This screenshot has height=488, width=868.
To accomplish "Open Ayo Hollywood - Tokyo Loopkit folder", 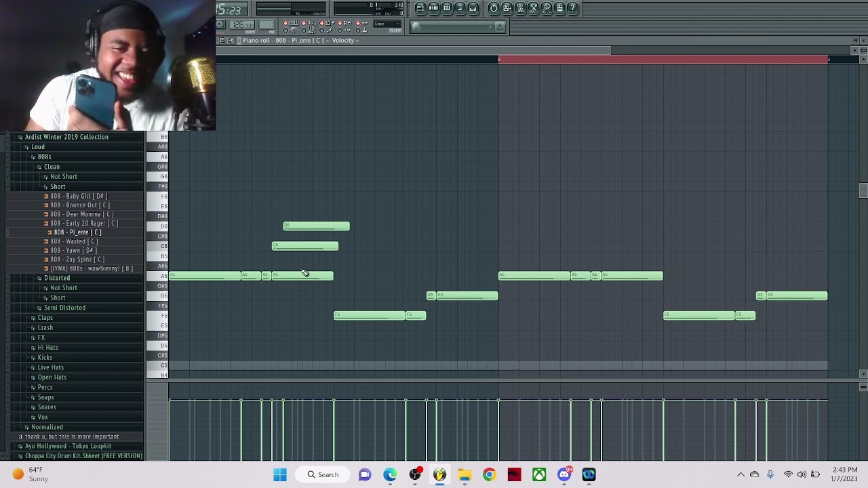I will click(68, 446).
